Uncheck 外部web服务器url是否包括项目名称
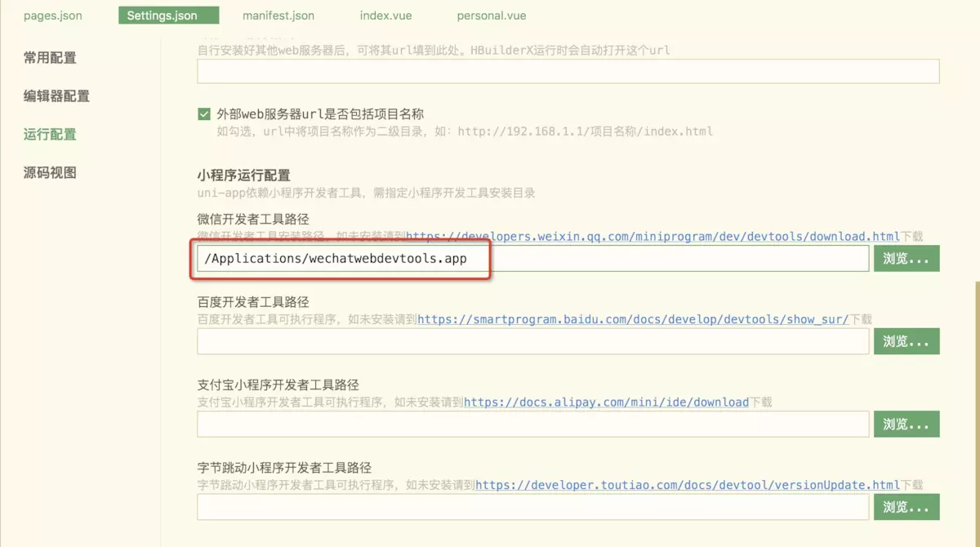 204,113
